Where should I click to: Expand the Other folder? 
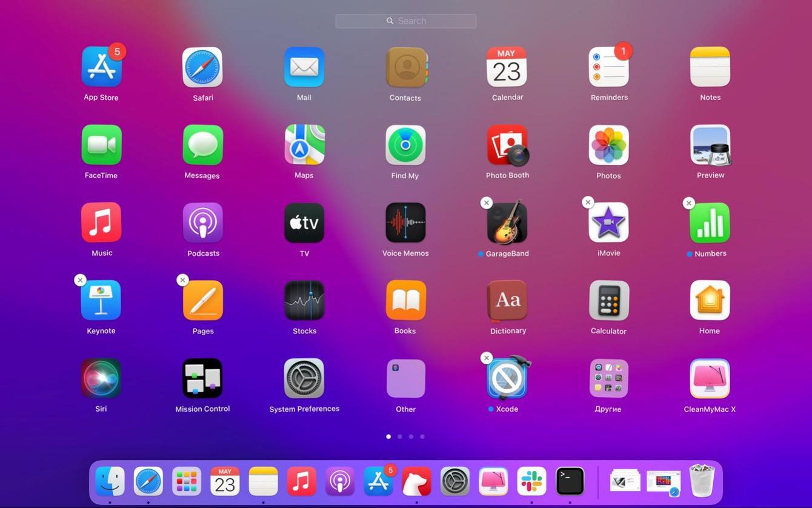(405, 378)
